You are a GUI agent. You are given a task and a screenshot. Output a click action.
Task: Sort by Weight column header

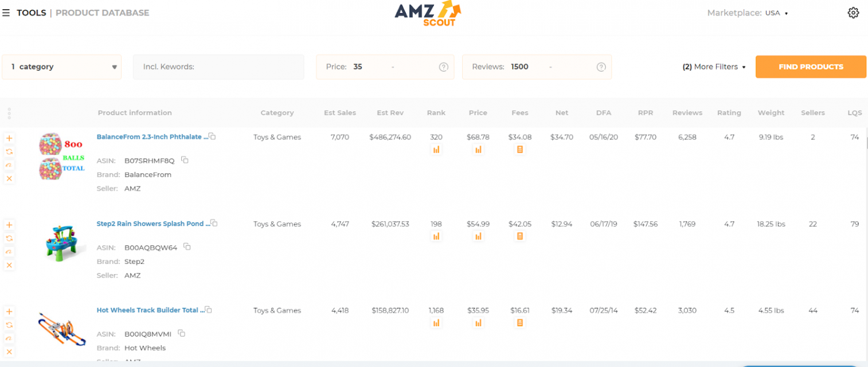tap(771, 113)
